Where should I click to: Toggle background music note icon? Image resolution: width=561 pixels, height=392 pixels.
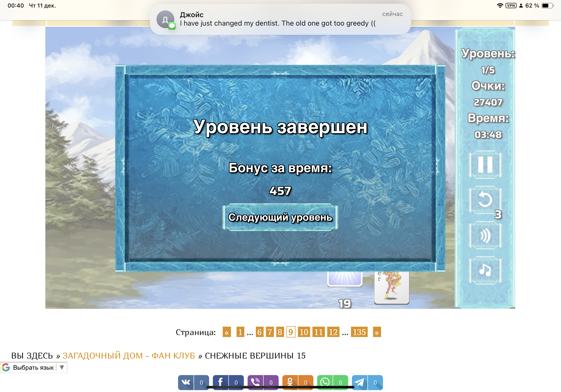tap(485, 270)
